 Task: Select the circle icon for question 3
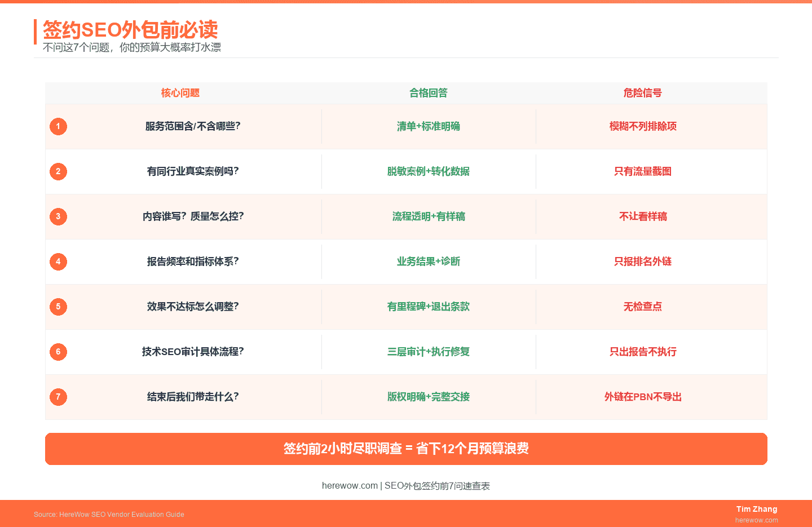point(58,216)
